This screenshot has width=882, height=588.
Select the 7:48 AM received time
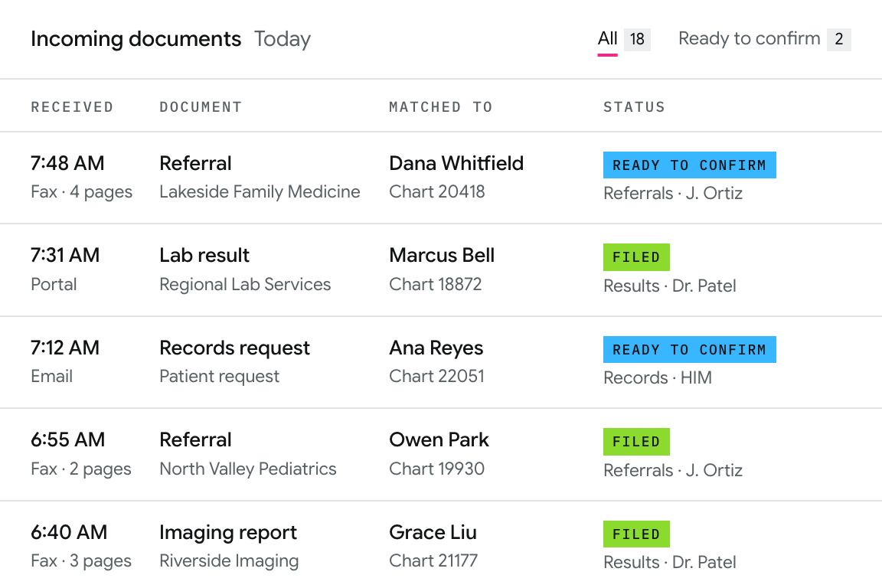click(67, 163)
